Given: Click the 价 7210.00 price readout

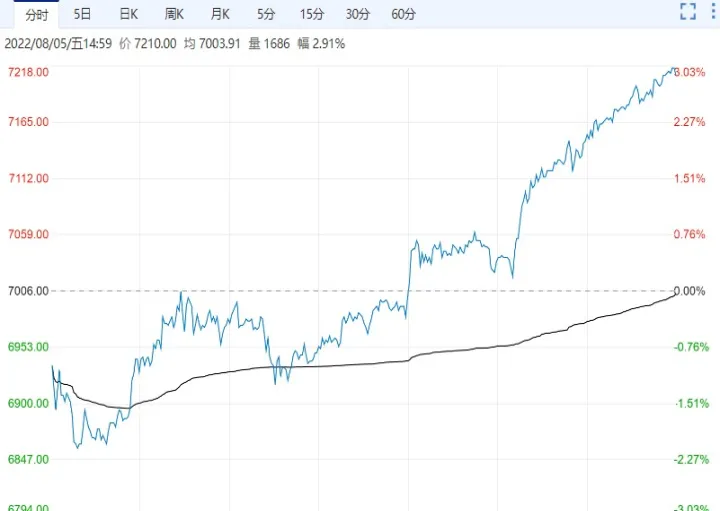Looking at the screenshot, I should coord(148,44).
